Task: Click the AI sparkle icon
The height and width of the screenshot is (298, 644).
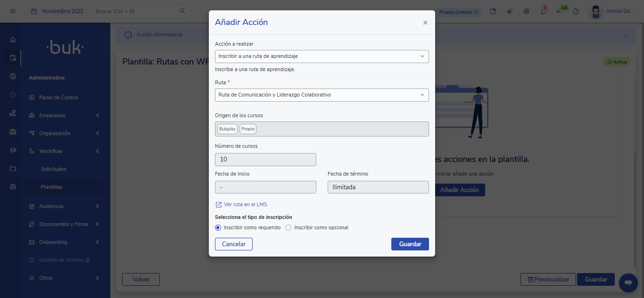Action: coord(510,11)
